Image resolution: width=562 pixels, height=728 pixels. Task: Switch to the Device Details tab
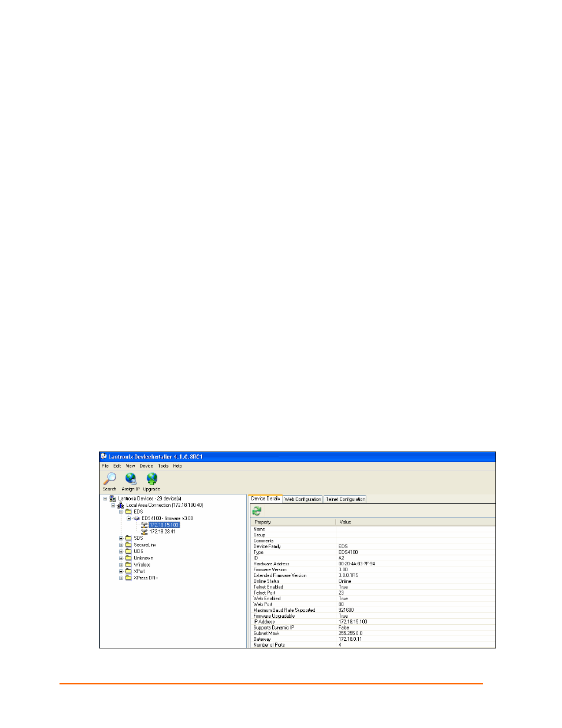click(x=266, y=499)
